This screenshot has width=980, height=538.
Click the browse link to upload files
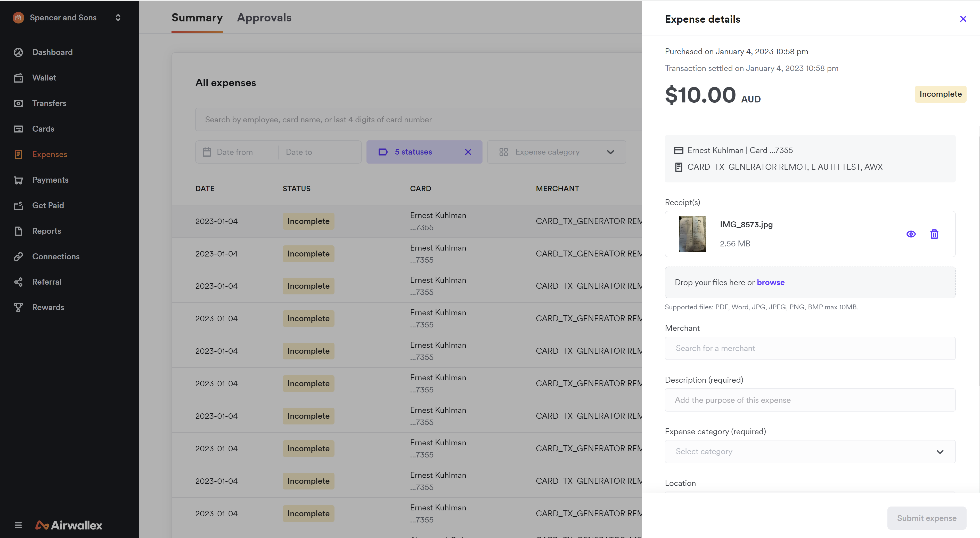click(770, 282)
